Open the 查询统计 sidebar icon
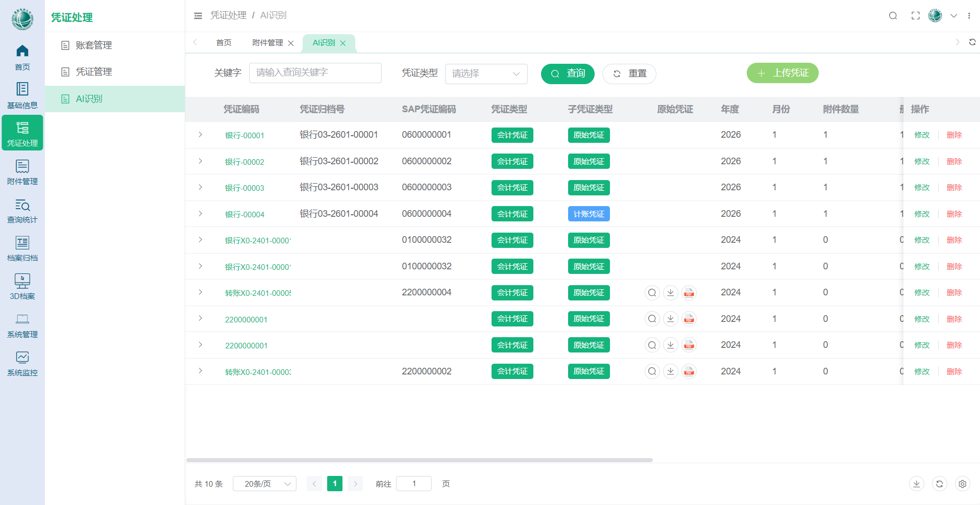This screenshot has height=505, width=980. pos(22,210)
